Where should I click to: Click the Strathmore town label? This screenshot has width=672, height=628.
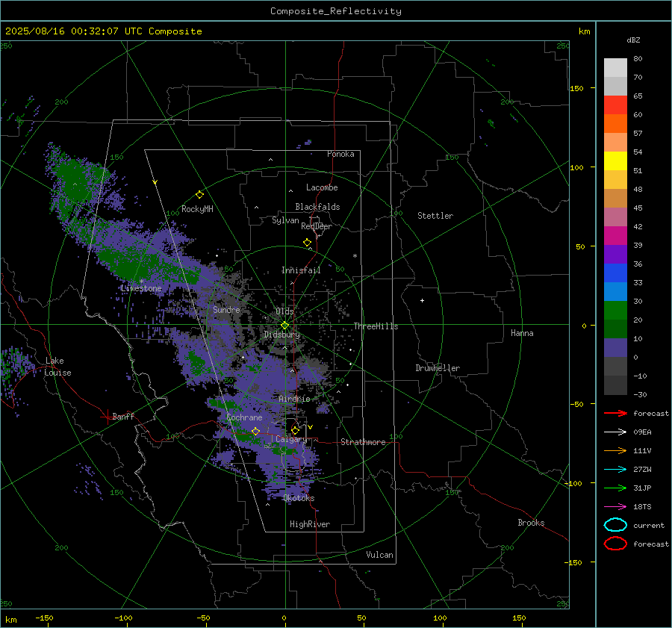(x=363, y=442)
